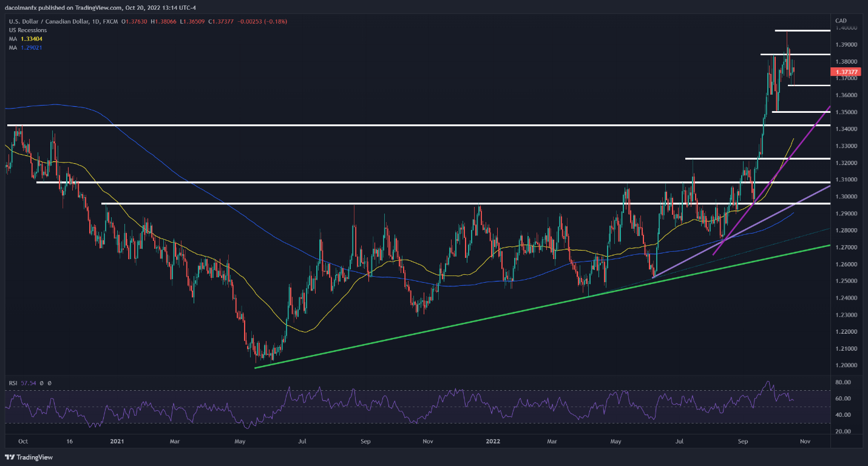The image size is (868, 466).
Task: Select the short horizontal line near 1.36500
Action: pyautogui.click(x=809, y=86)
